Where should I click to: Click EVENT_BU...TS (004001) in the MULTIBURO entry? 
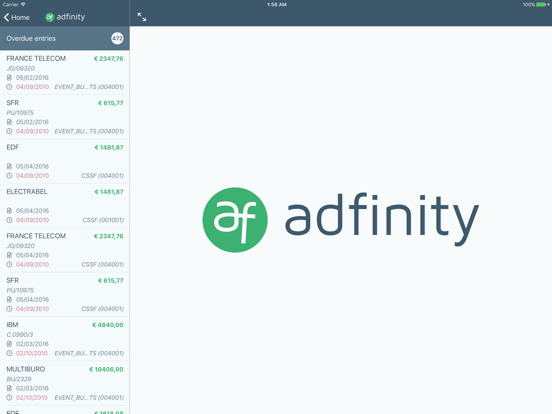[x=89, y=397]
